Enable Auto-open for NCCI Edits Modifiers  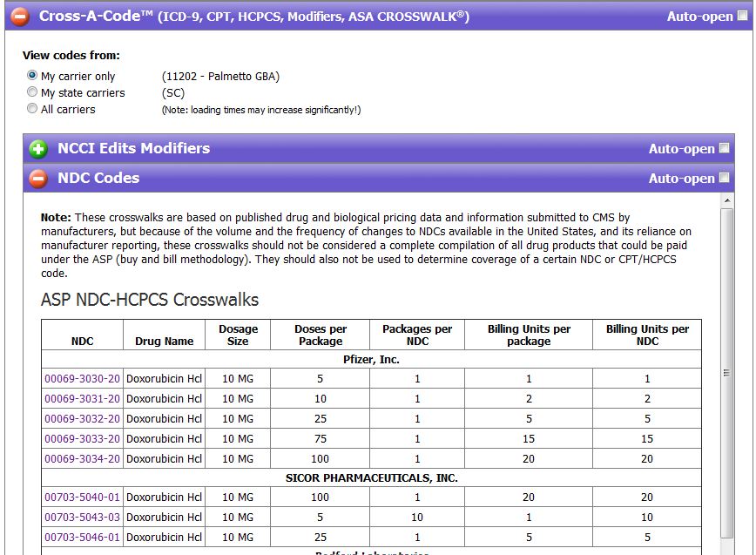(x=724, y=147)
